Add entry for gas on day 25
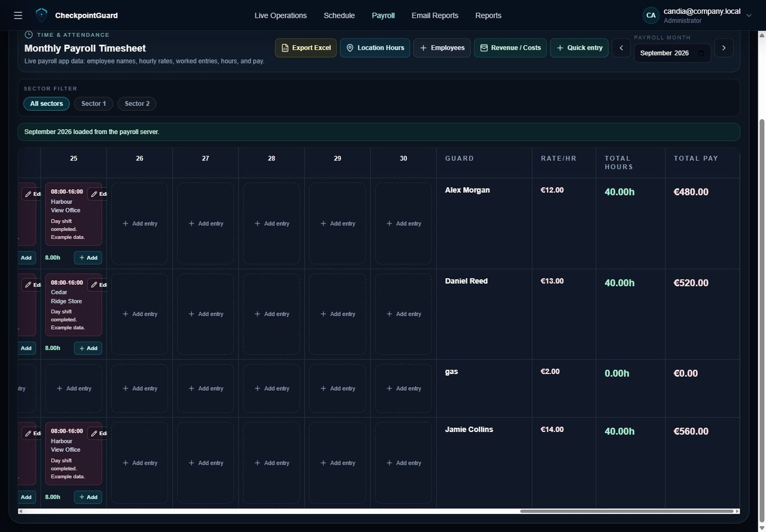This screenshot has width=766, height=532. tap(74, 388)
